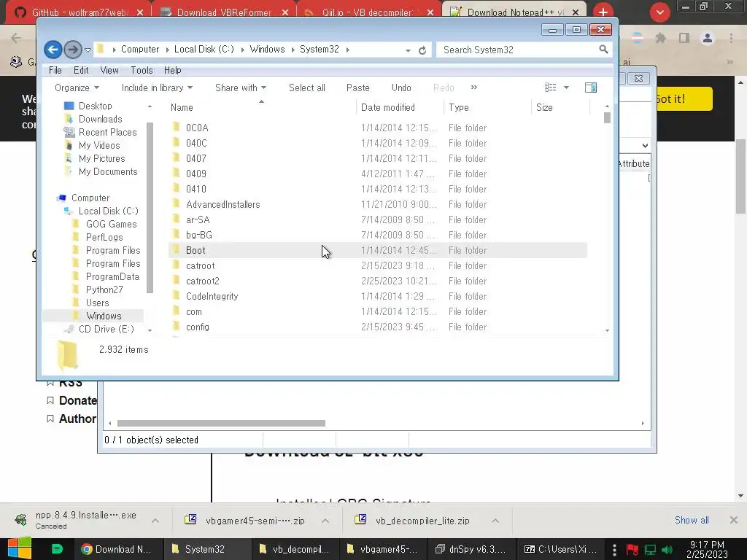Select the AdvancedInstallers folder
This screenshot has height=560, width=747.
377,204
